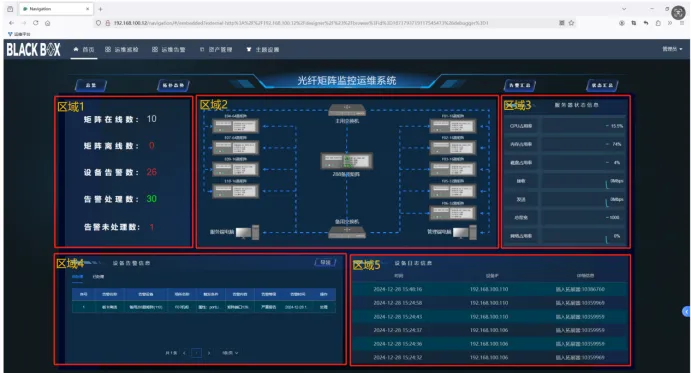This screenshot has width=691, height=374.
Task: Select the 备用交换机 switch icon
Action: (347, 232)
